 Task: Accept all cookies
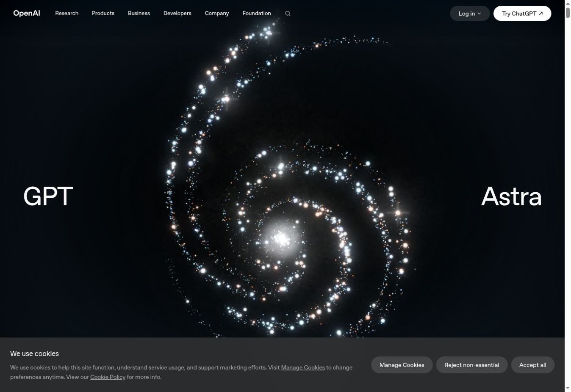(x=532, y=365)
